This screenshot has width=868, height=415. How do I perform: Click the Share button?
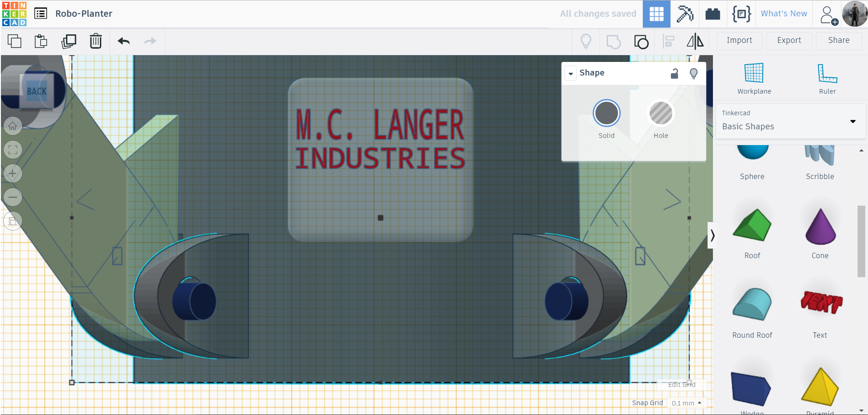coord(839,41)
